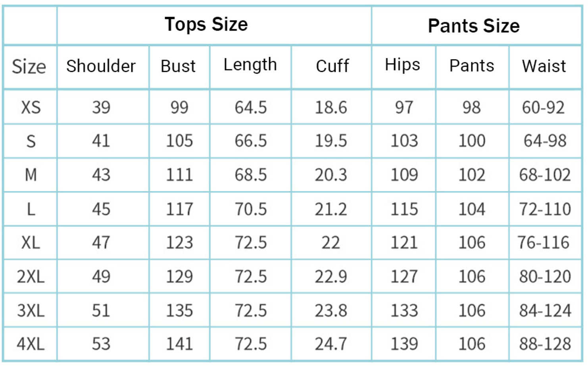This screenshot has height=366, width=588.
Task: Click the Waist column header
Action: pos(544,66)
